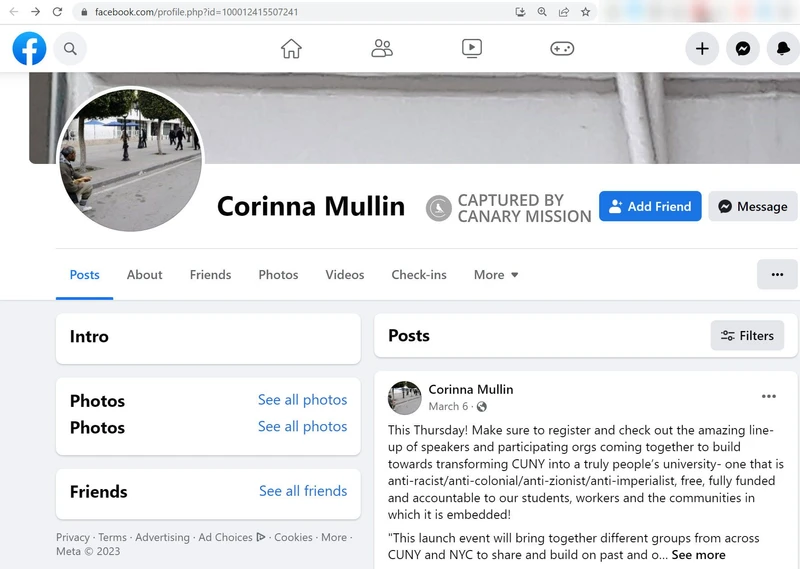Expand the More dropdown tab
This screenshot has height=569, width=800.
coord(496,275)
